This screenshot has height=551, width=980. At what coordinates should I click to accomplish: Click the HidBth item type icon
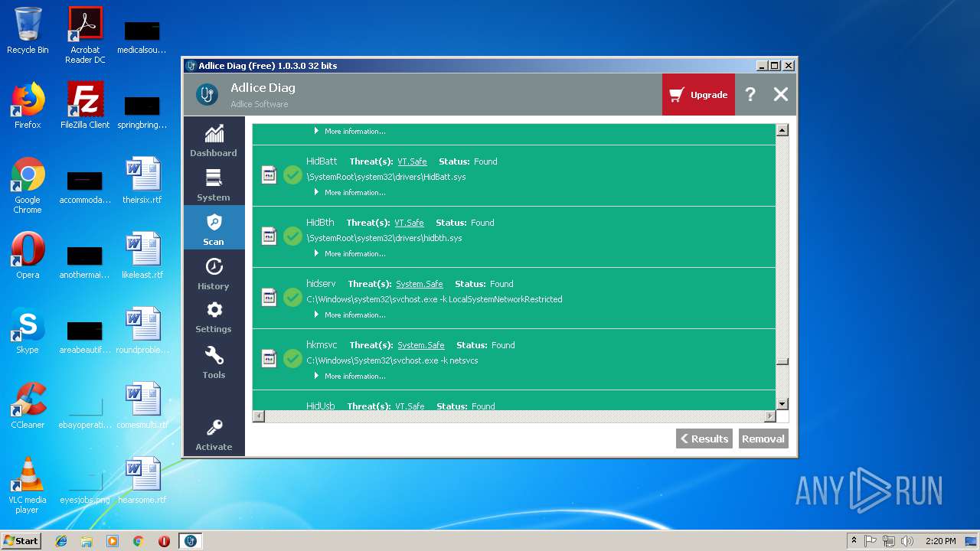click(269, 236)
